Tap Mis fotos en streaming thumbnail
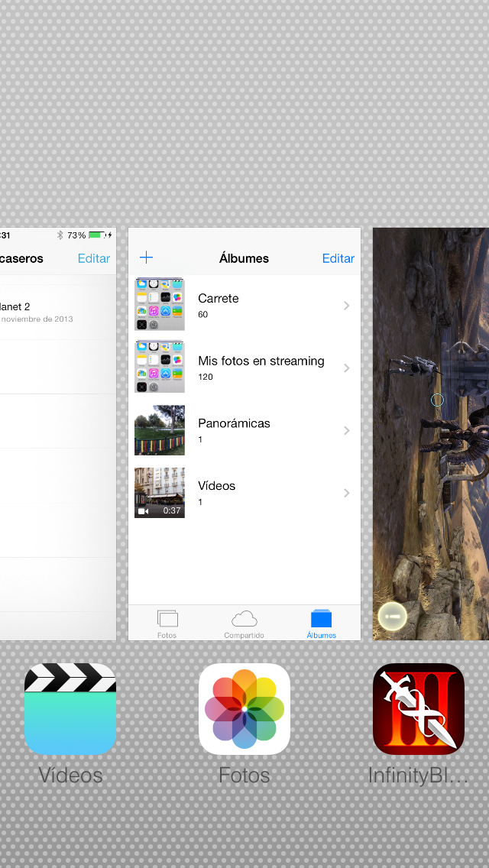489x868 pixels. (160, 368)
